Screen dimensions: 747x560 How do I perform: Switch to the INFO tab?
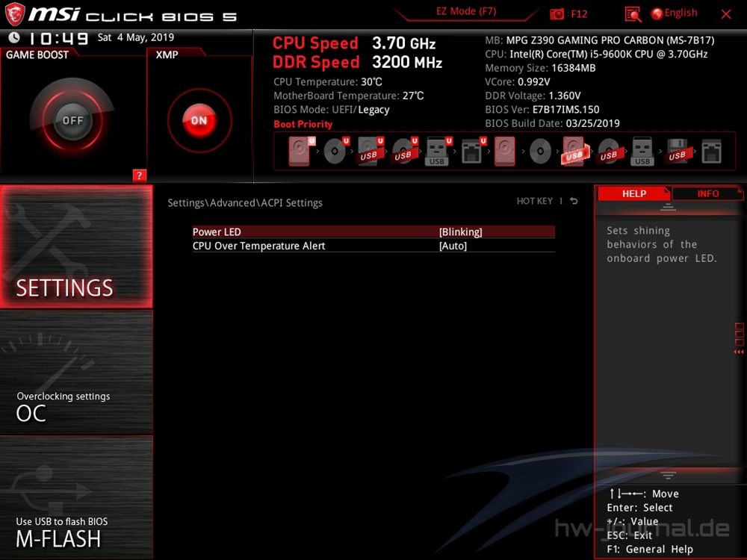[707, 193]
